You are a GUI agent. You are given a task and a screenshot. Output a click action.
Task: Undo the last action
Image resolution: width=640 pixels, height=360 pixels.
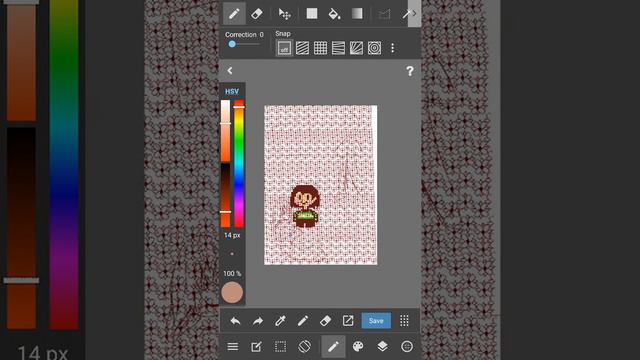click(x=236, y=321)
